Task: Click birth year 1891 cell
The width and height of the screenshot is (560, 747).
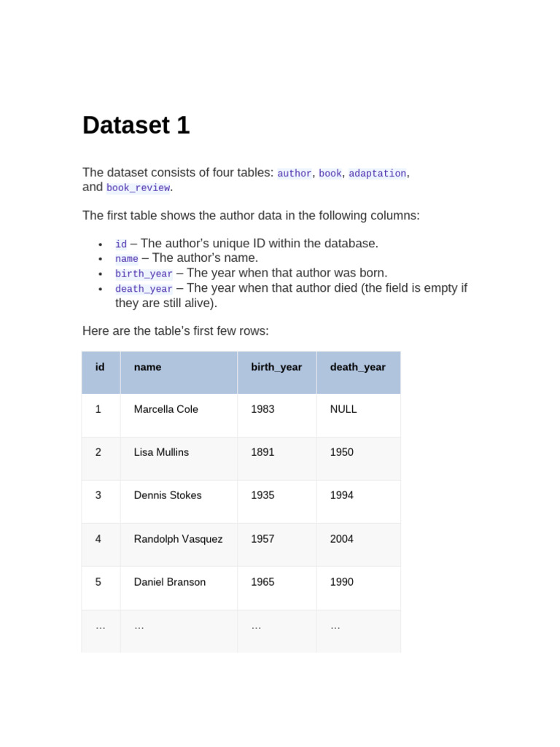Action: 262,452
